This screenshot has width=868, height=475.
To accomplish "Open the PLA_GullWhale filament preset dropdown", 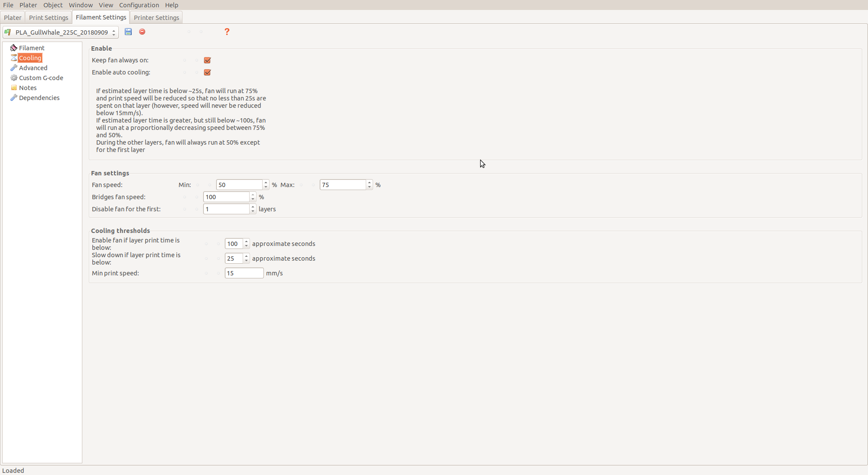I will tap(61, 32).
